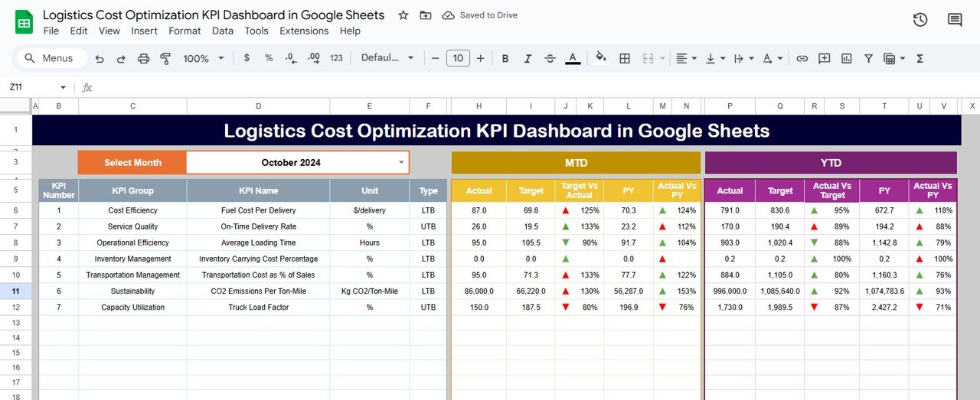Open the Format menu
Viewport: 980px width, 400px height.
coord(185,31)
